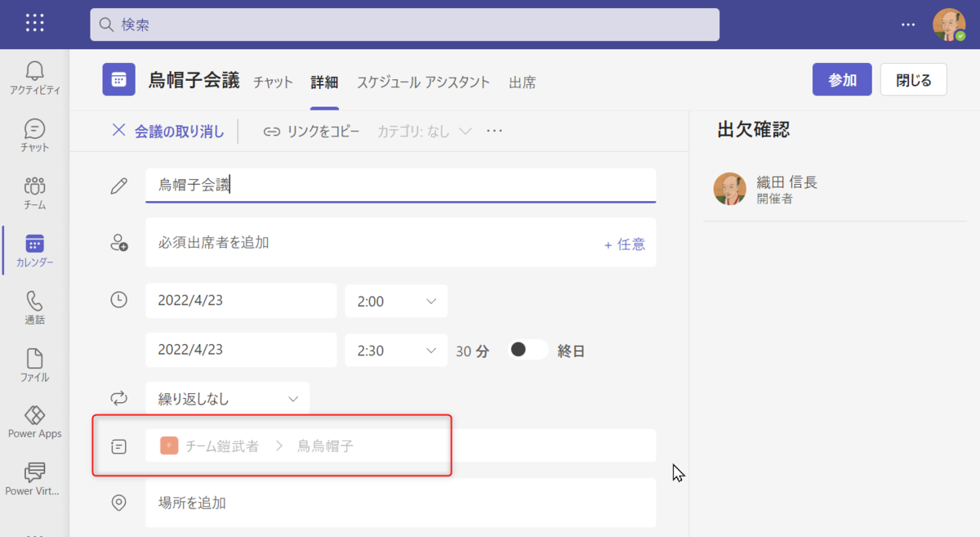Switch to the スケジュール アシスタント tab

423,82
